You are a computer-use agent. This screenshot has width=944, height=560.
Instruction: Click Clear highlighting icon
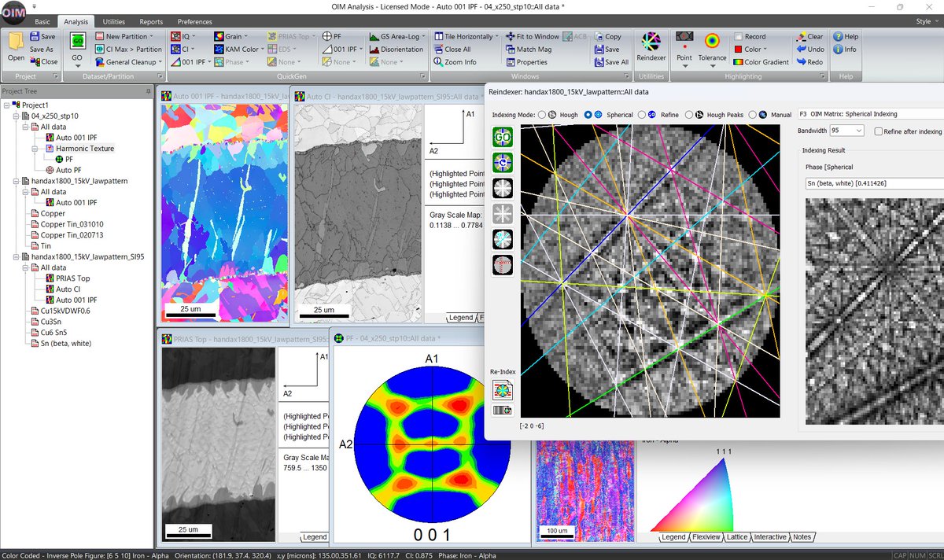[800, 36]
